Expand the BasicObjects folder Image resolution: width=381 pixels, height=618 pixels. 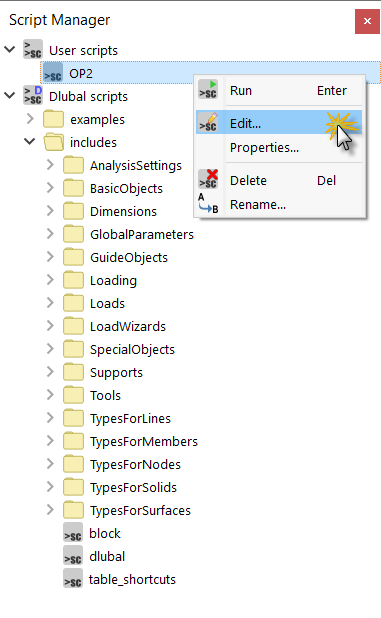tap(50, 188)
